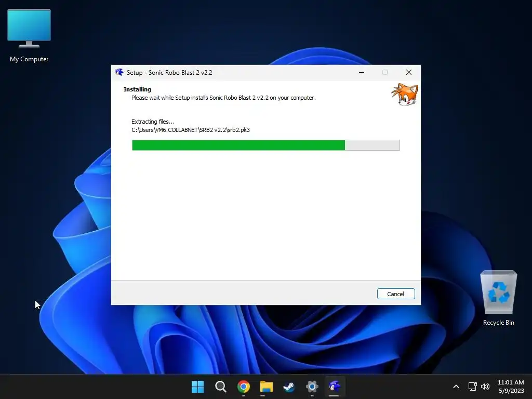This screenshot has height=399, width=532.
Task: Click 'Please wait while Setup installs' message
Action: tap(223, 98)
